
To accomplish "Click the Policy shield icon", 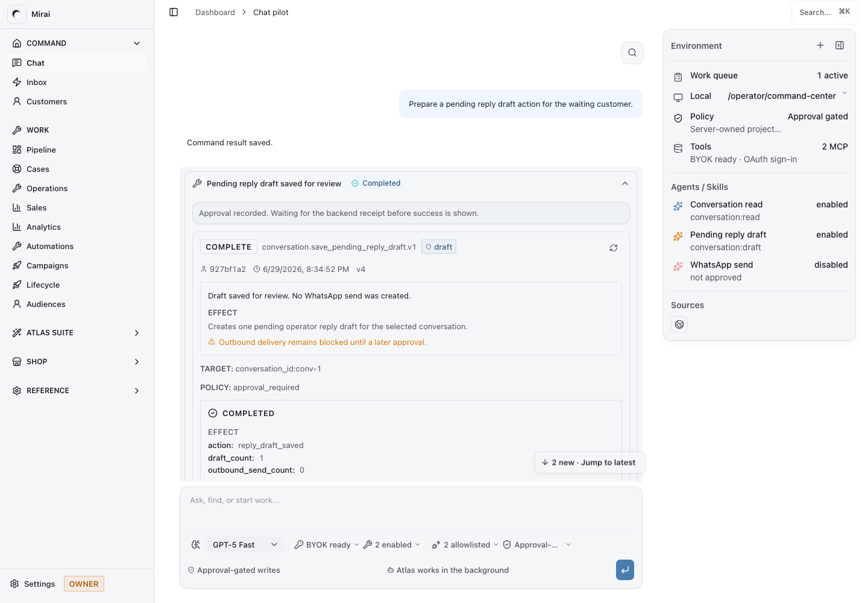I will point(678,118).
